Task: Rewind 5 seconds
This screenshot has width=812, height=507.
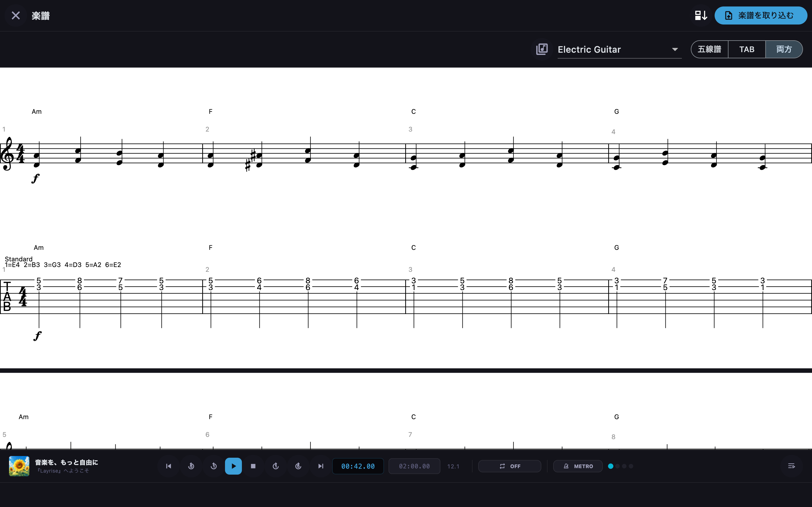Action: click(191, 466)
